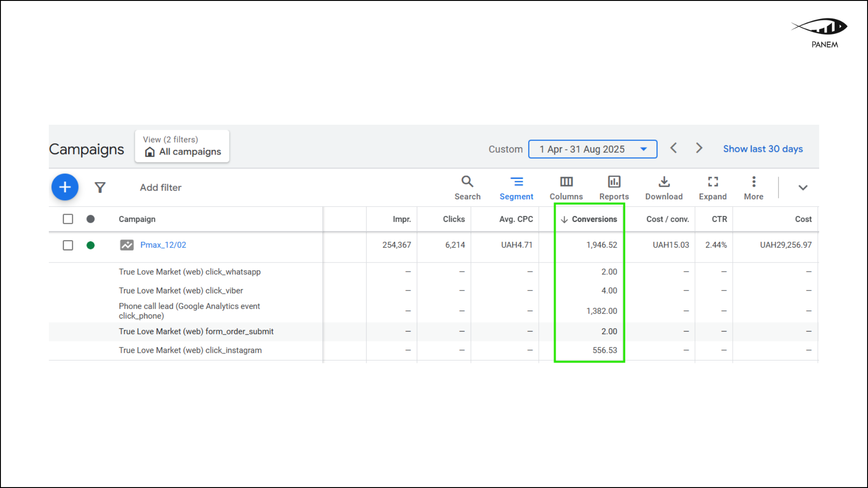Check the select-all campaigns checkbox

click(68, 219)
